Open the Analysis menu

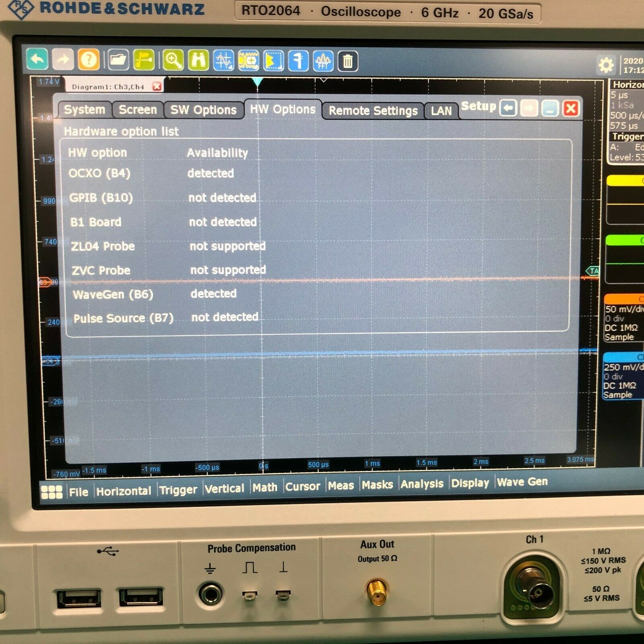pyautogui.click(x=422, y=484)
